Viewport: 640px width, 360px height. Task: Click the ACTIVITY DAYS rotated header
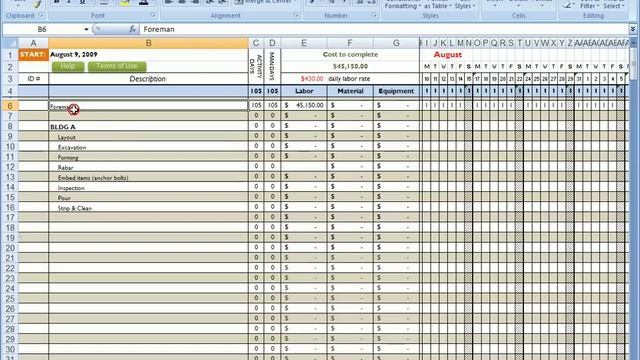pos(256,67)
